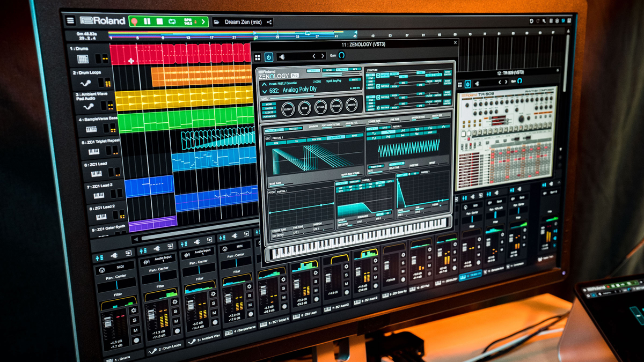Click the Drums track drum-pad instrument icon

[83, 59]
